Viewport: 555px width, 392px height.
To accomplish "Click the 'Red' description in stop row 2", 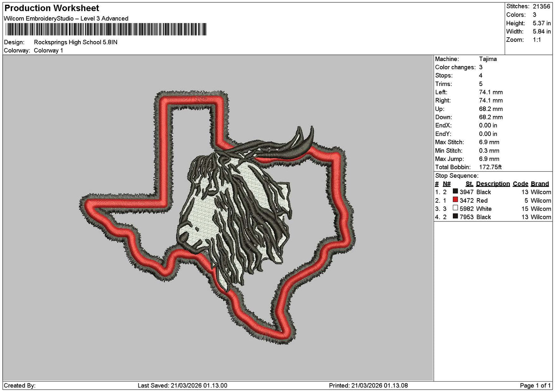I will coord(482,200).
